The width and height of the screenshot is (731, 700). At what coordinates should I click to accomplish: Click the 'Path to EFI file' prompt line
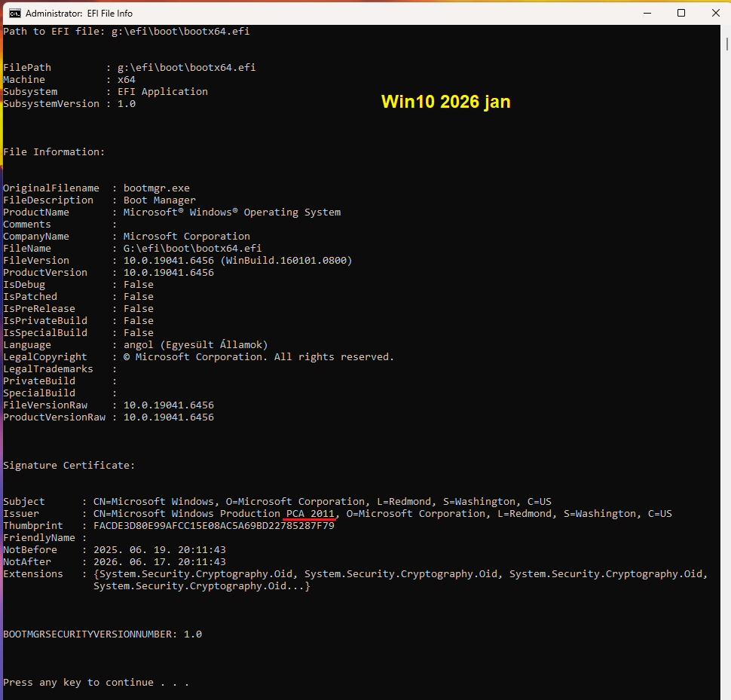pyautogui.click(x=127, y=31)
